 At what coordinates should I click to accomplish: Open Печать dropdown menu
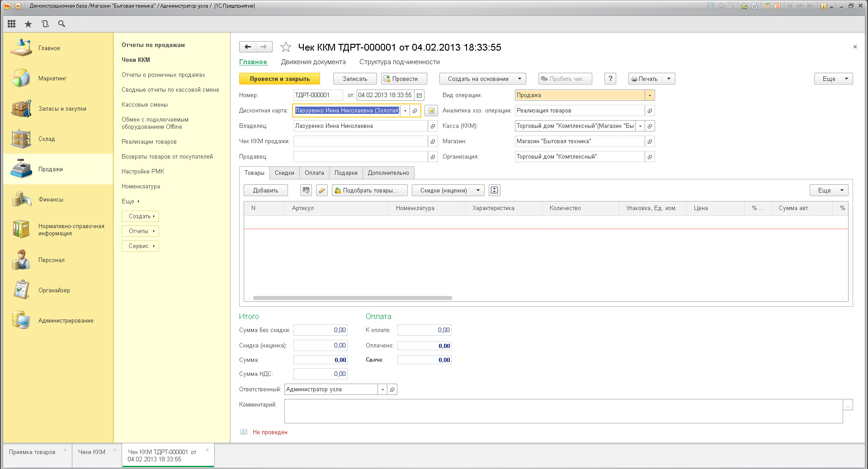[652, 79]
